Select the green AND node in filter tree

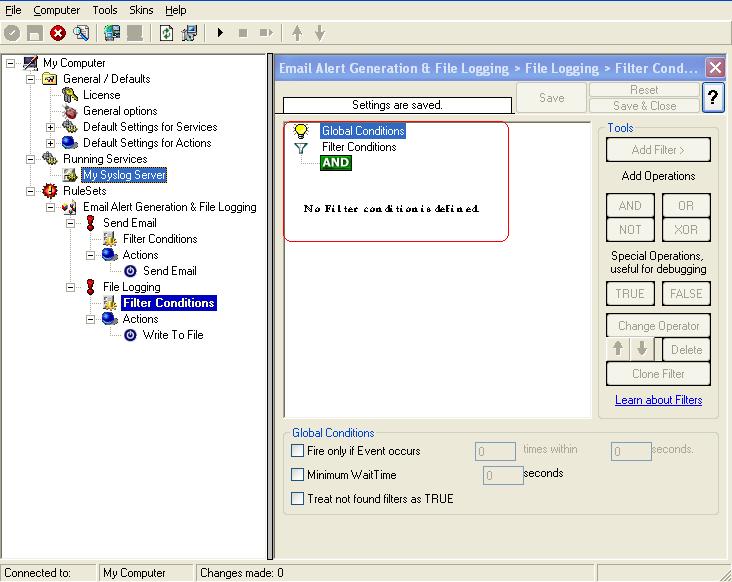336,163
